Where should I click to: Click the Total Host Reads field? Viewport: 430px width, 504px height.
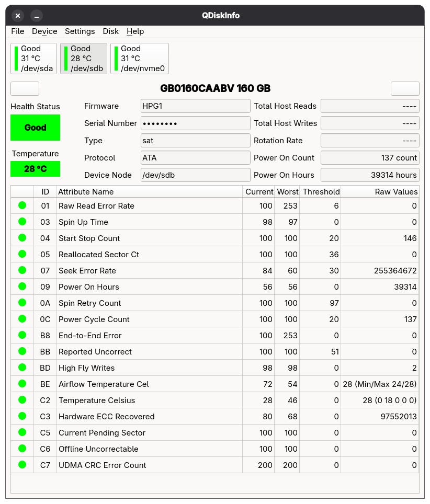370,106
